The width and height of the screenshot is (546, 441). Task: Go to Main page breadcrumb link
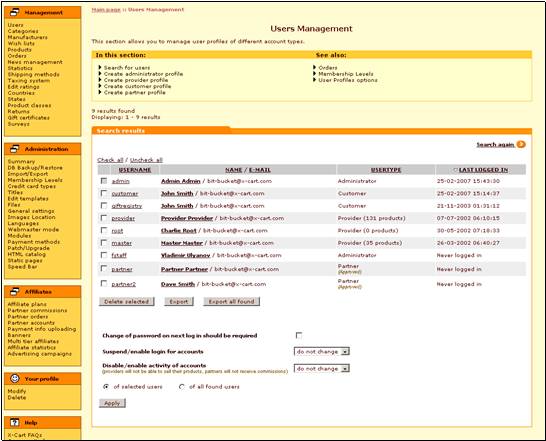click(x=106, y=9)
